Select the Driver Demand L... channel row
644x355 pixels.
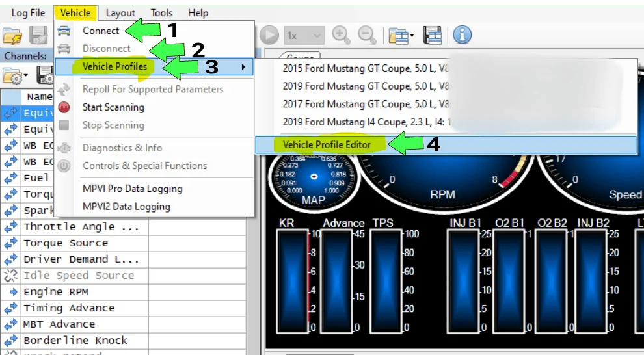point(123,259)
